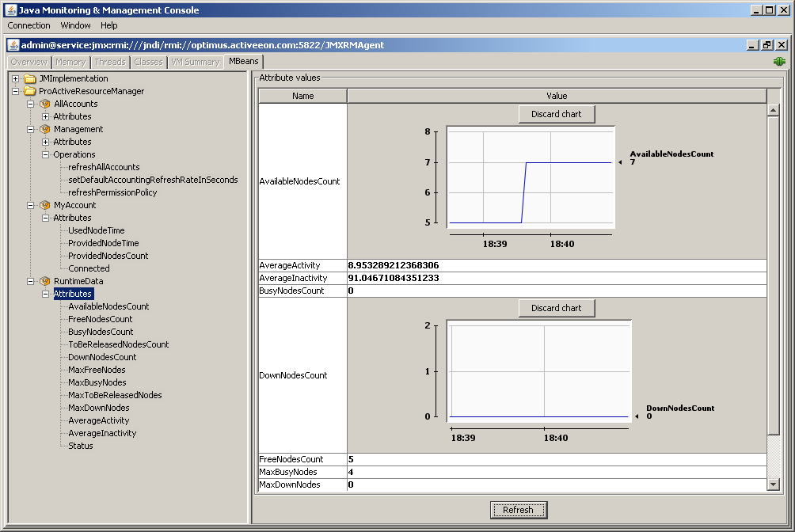
Task: Click the JMImplementation folder icon
Action: point(30,78)
